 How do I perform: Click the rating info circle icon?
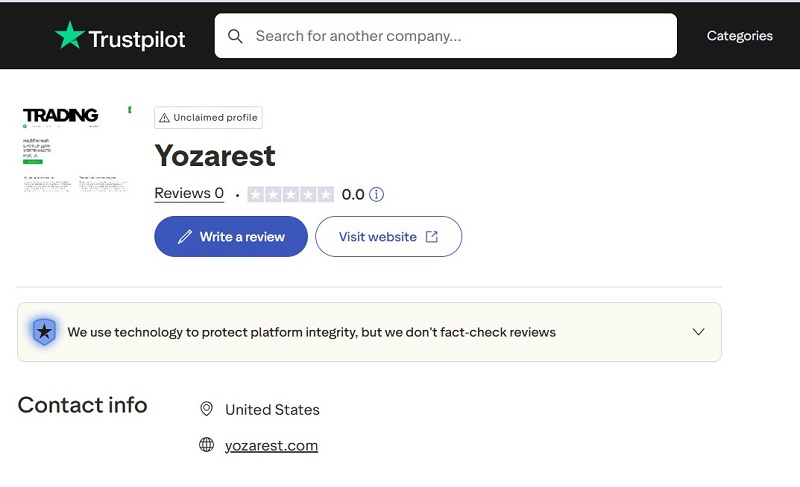tap(377, 194)
